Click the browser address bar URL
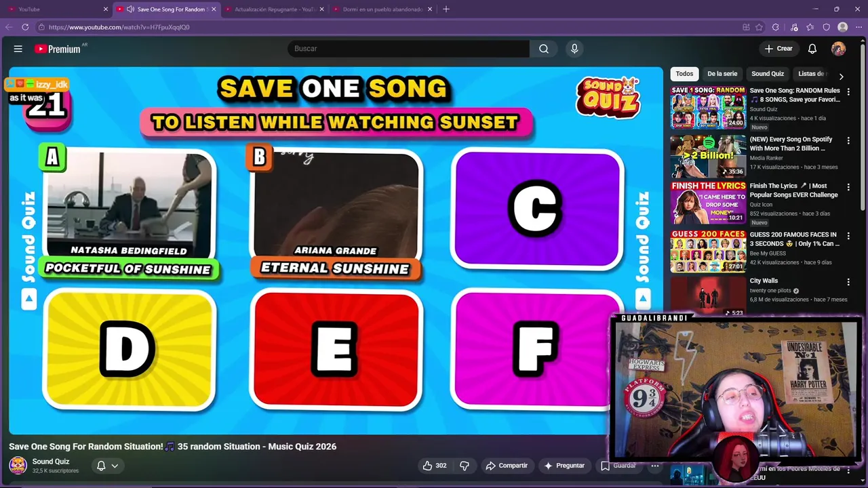This screenshot has height=488, width=868. click(x=119, y=27)
